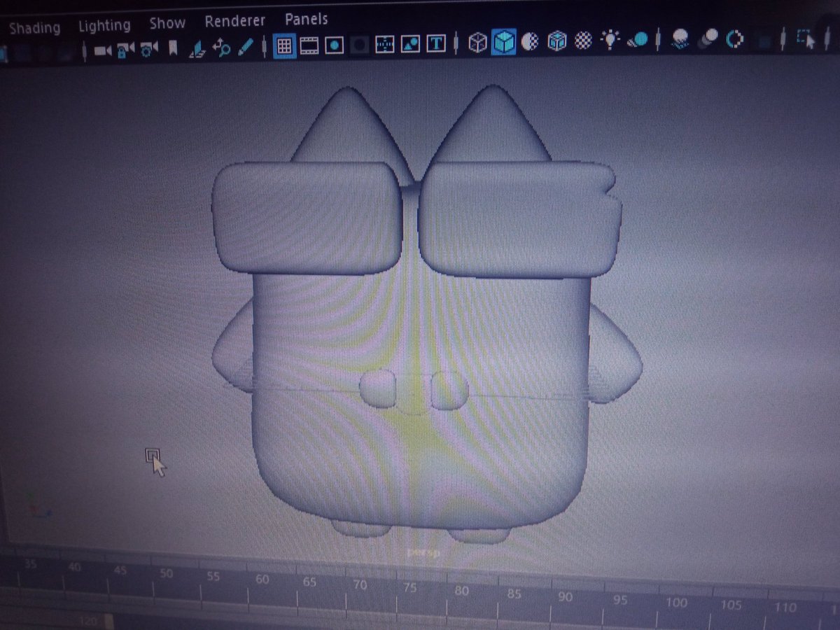The height and width of the screenshot is (630, 840).
Task: Jump to frame 80 on the time slider
Action: pos(461,591)
